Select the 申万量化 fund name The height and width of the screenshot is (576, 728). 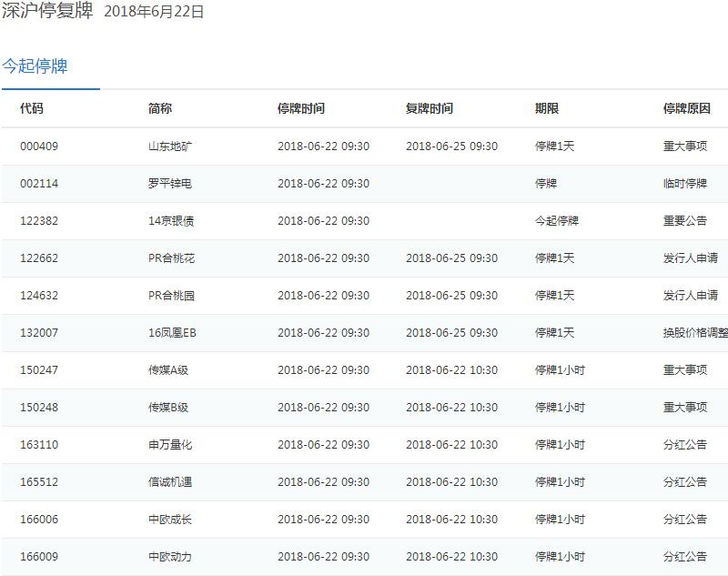pos(170,445)
